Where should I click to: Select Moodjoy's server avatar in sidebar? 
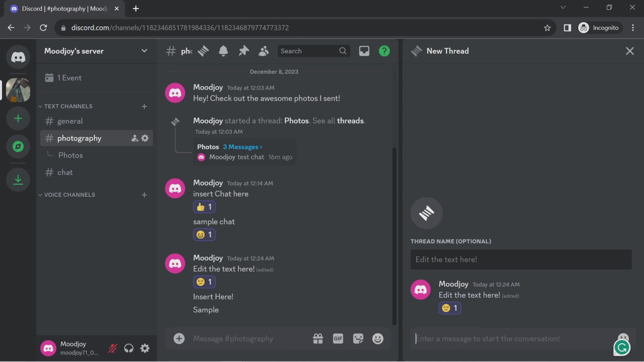(x=18, y=90)
